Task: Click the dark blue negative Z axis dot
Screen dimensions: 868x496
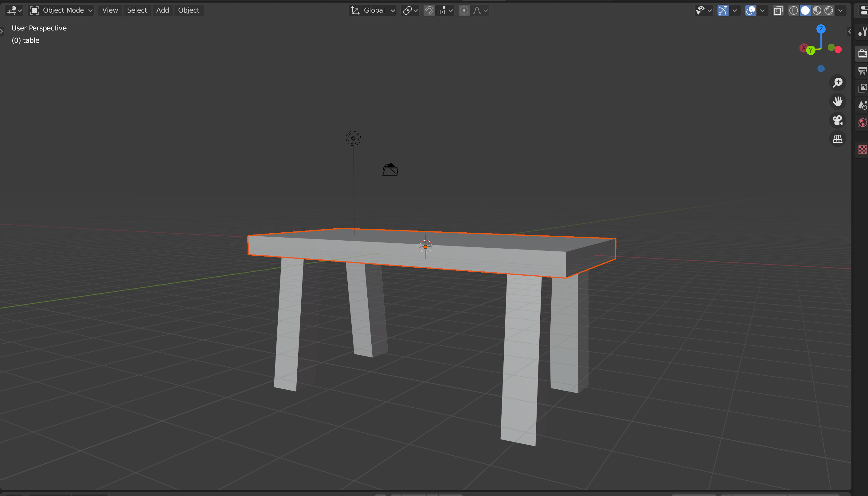Action: pyautogui.click(x=821, y=69)
